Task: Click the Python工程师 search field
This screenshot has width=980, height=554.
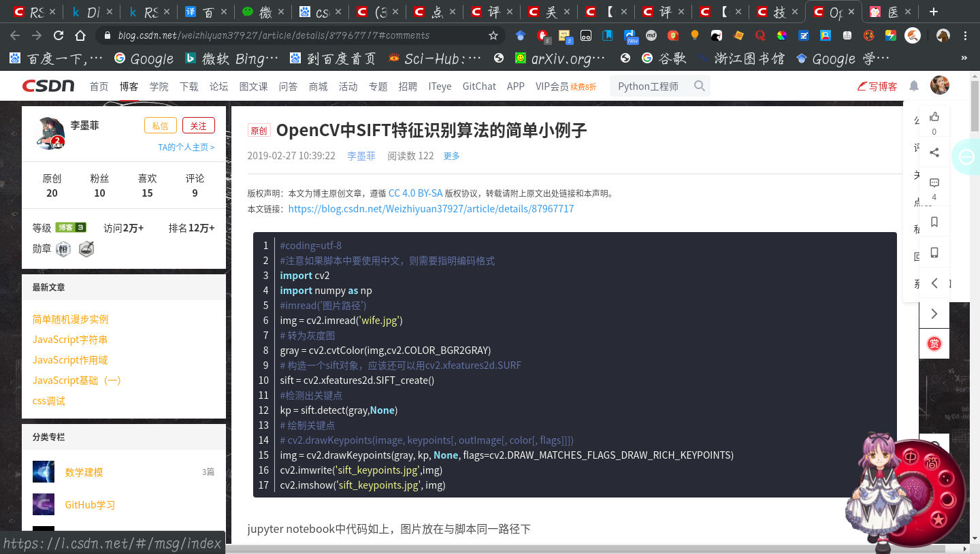Action: tap(650, 86)
